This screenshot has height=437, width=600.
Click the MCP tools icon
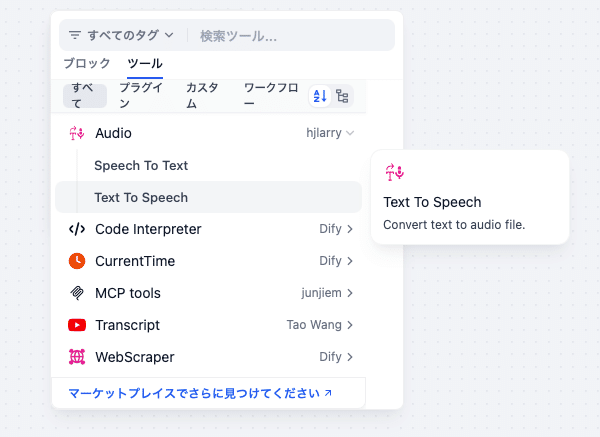click(77, 293)
